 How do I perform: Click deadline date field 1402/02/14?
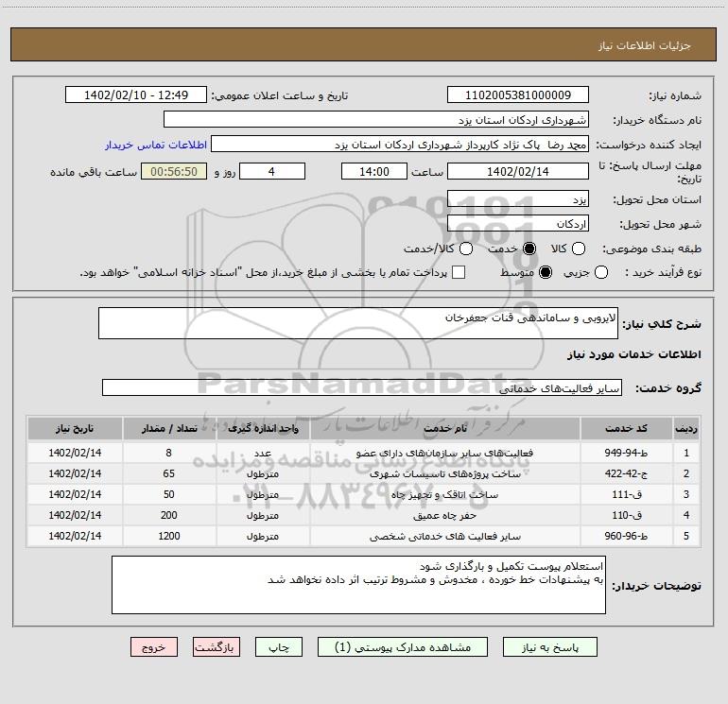pos(518,171)
